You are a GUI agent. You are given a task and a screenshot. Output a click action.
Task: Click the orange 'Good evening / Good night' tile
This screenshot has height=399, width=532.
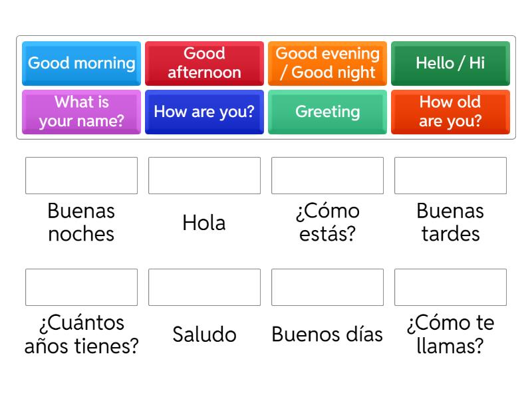point(327,63)
